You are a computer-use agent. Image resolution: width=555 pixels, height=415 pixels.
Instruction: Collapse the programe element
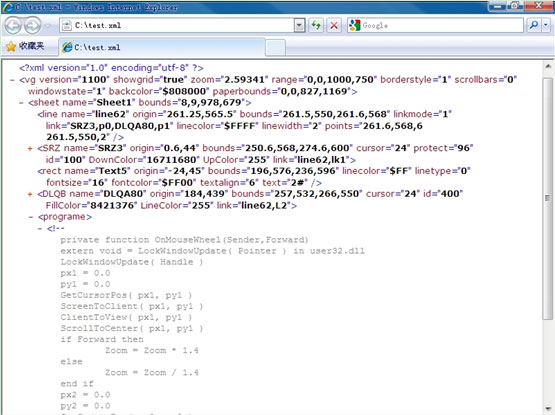[x=31, y=217]
